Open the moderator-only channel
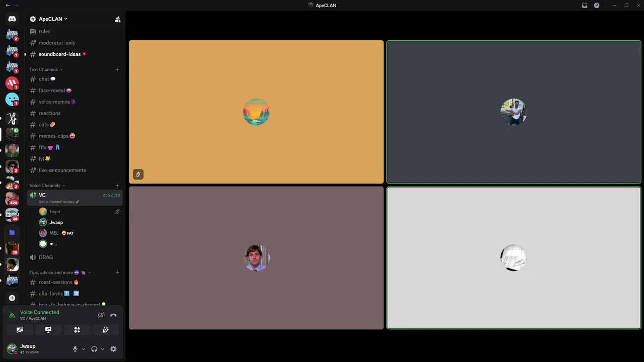The width and height of the screenshot is (644, 362). coord(74,43)
